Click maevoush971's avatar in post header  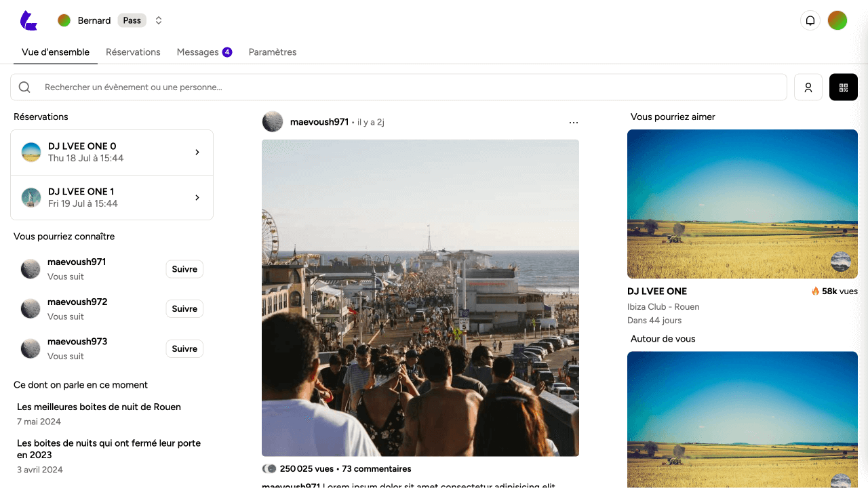[273, 122]
